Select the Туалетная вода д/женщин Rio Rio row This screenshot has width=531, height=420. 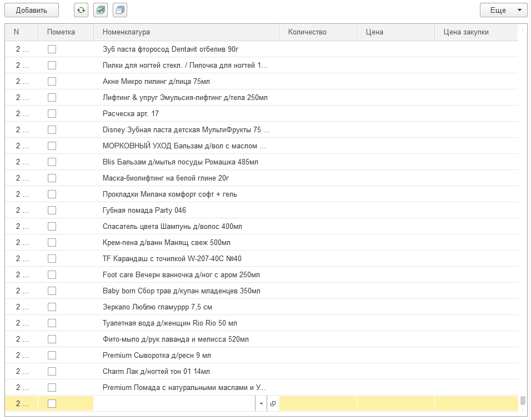(170, 323)
